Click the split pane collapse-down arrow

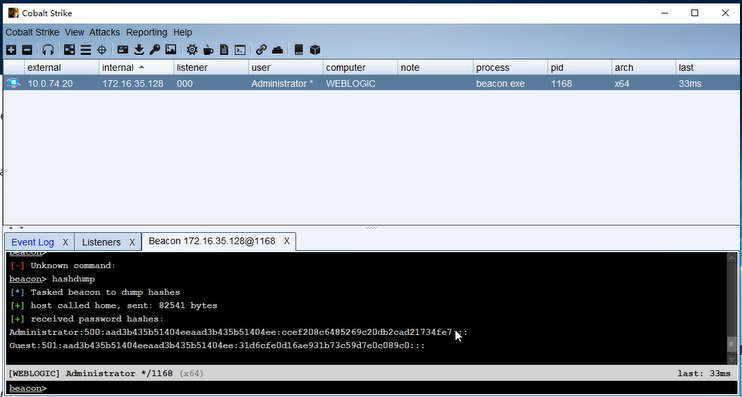click(21, 228)
